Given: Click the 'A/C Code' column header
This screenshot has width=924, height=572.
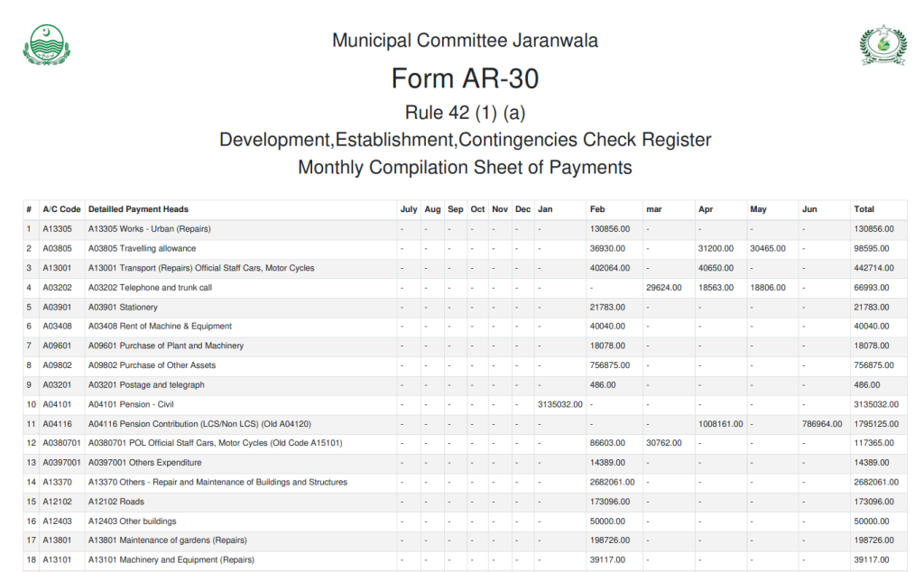Looking at the screenshot, I should click(61, 209).
